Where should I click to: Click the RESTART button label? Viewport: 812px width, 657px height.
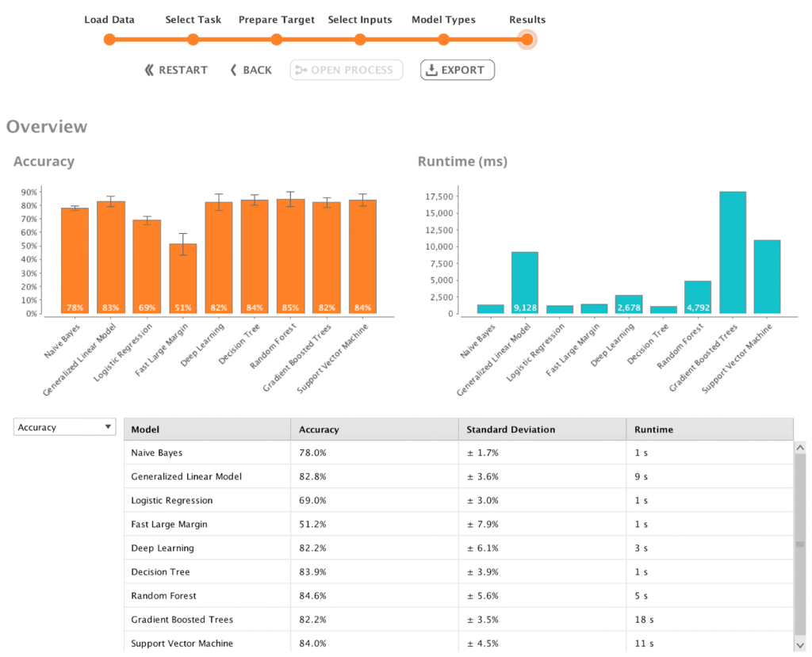click(x=183, y=70)
